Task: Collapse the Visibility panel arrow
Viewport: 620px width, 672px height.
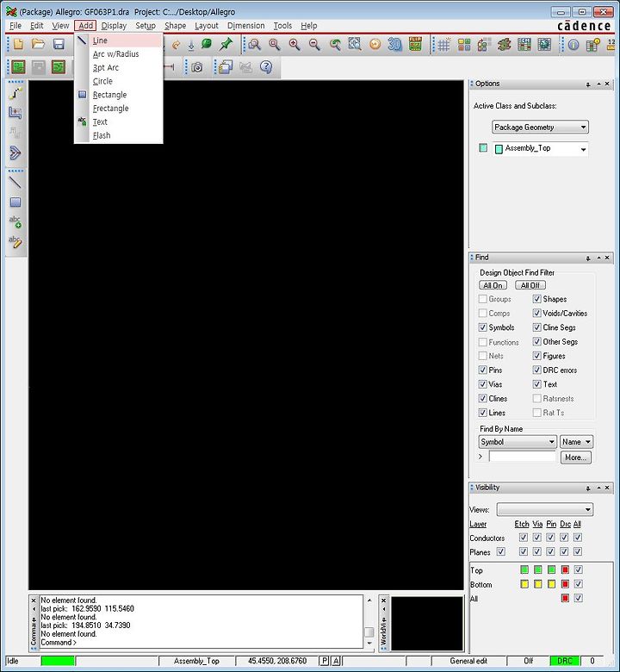Action: pos(598,488)
